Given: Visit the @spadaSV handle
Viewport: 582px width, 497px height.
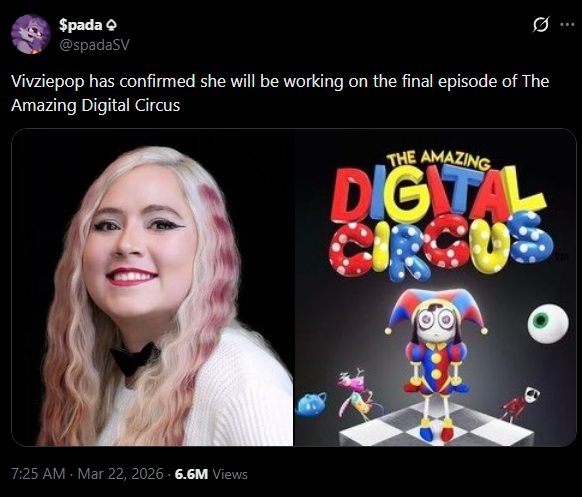Looking at the screenshot, I should (94, 45).
